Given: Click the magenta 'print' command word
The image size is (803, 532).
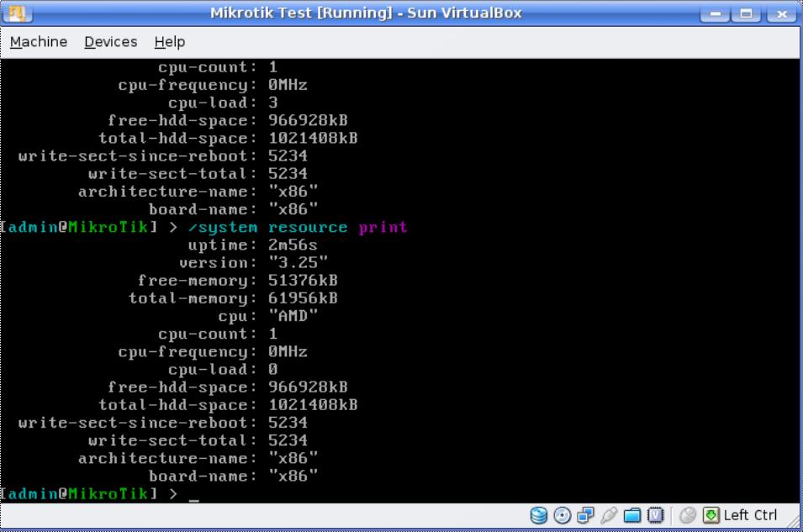Looking at the screenshot, I should (x=383, y=228).
